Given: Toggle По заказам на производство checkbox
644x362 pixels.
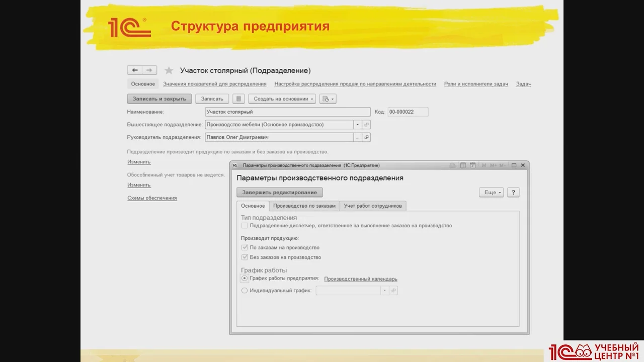Looking at the screenshot, I should [x=245, y=247].
